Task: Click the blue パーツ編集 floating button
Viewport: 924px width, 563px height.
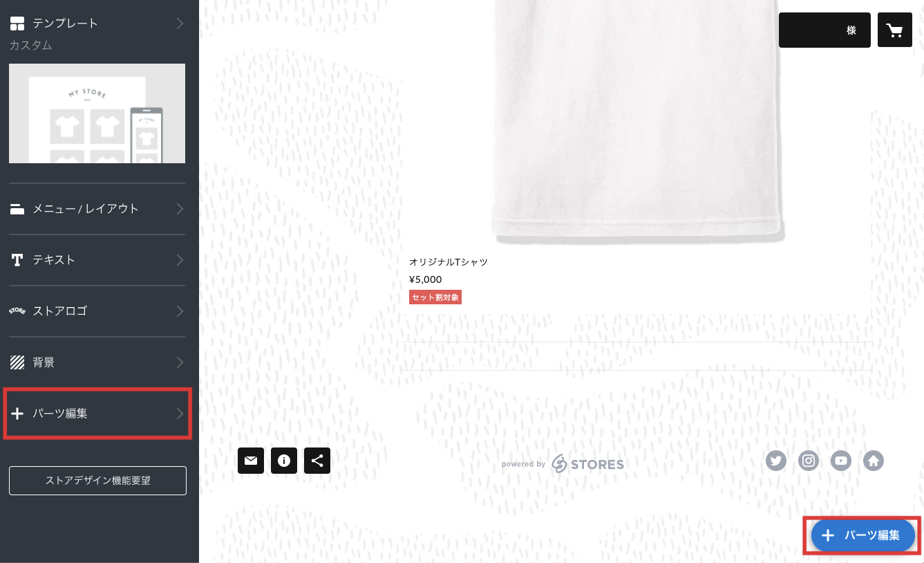Action: coord(862,535)
